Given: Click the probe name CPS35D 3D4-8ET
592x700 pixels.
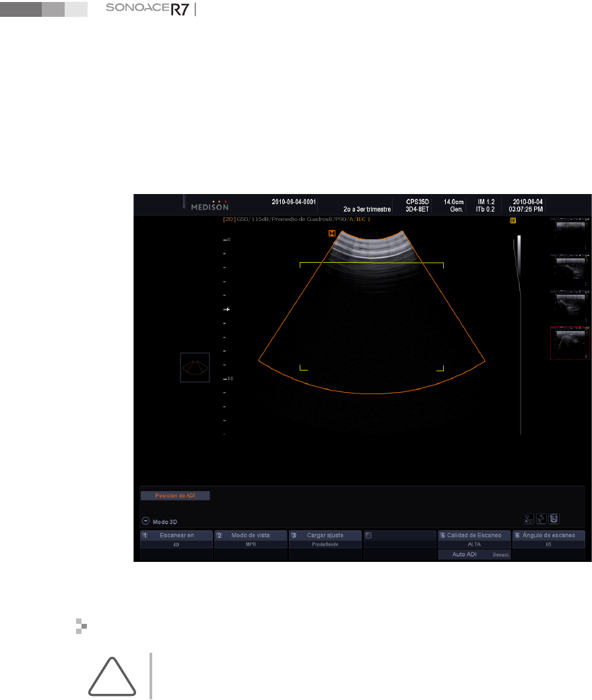Looking at the screenshot, I should tap(417, 205).
